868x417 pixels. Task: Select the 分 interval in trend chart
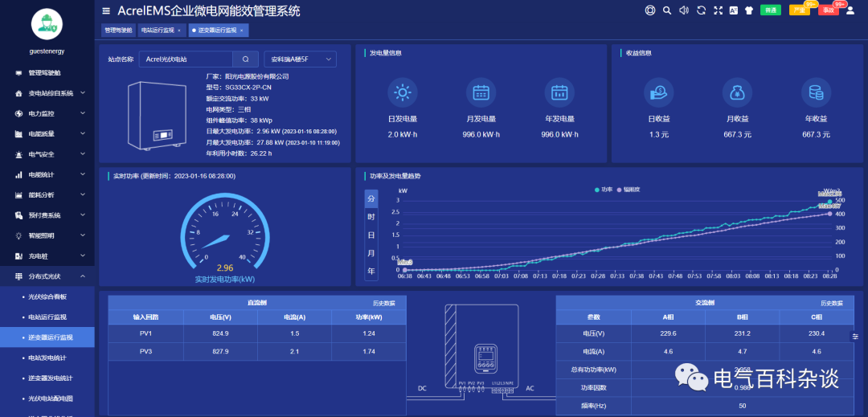pos(371,198)
